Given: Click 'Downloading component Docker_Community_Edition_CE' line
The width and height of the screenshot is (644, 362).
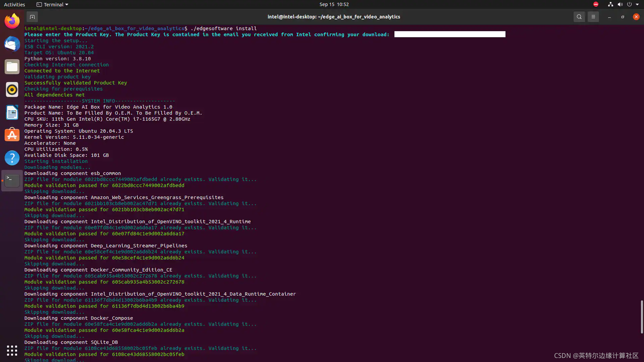Looking at the screenshot, I should (x=98, y=270).
